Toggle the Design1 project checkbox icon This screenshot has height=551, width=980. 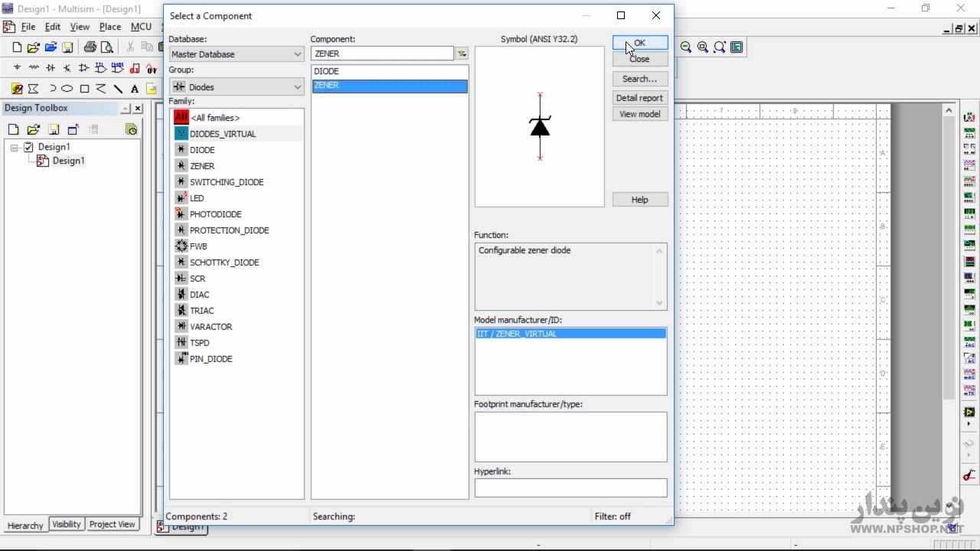29,147
